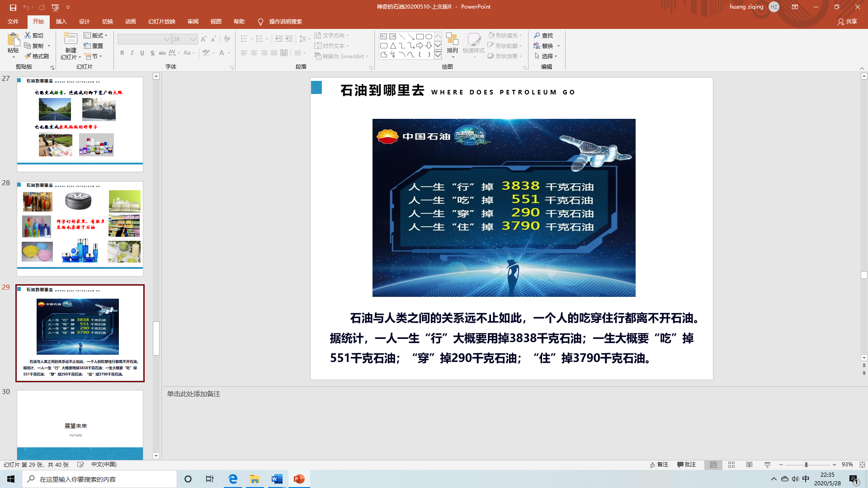The image size is (868, 488).
Task: Toggle Strikethrough (abc) formatting
Action: [x=162, y=53]
